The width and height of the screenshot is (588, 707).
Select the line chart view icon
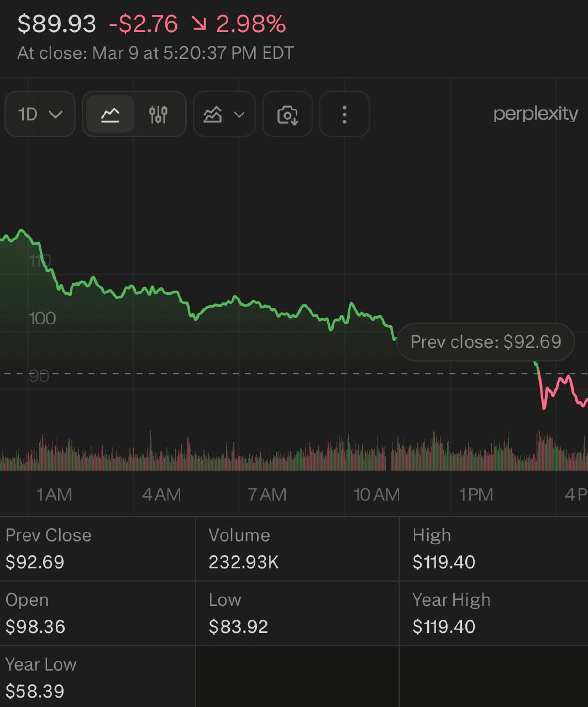[111, 114]
